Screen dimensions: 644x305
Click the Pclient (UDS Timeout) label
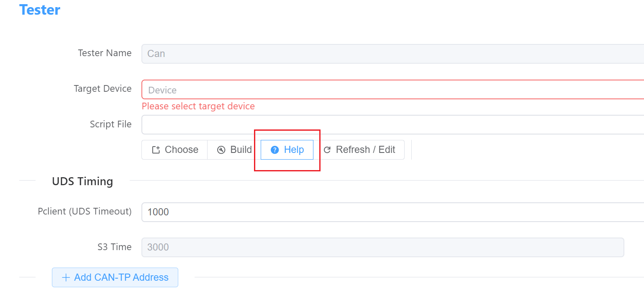[x=85, y=212]
